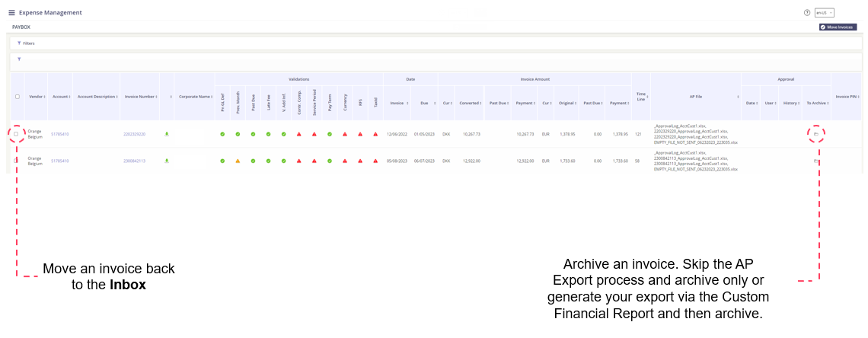Click the due date 06/07/2023
868x338 pixels.
click(x=424, y=161)
